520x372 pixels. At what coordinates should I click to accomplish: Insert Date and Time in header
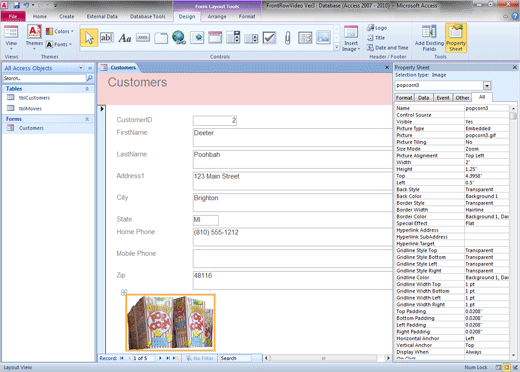388,48
